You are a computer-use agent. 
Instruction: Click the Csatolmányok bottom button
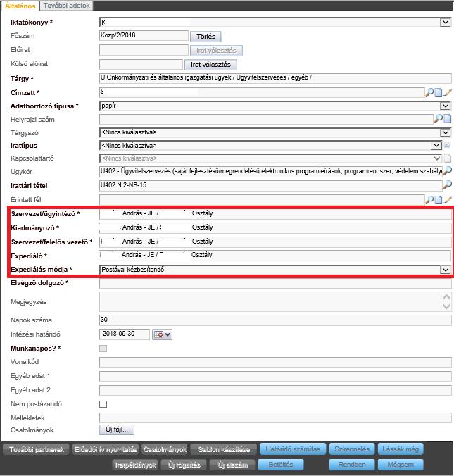(165, 449)
